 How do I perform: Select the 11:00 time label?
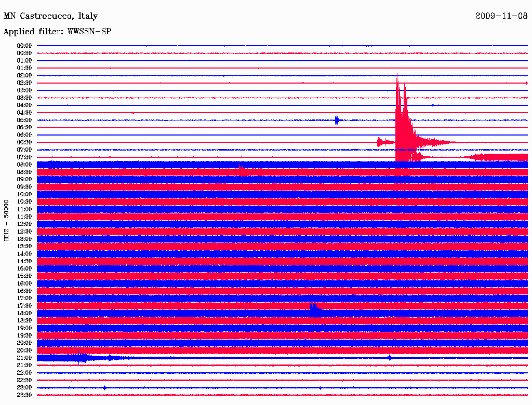coord(24,209)
